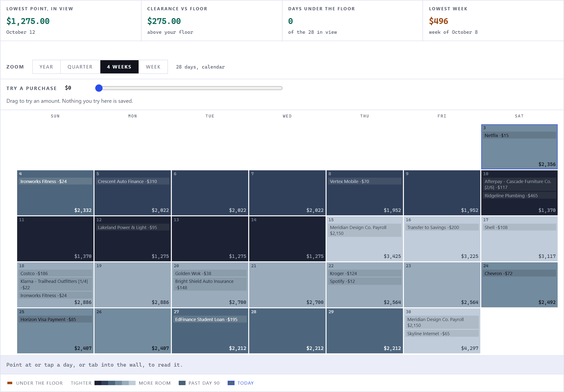The image size is (564, 392).
Task: Select Bright Shield Auto Insurance entry
Action: tap(210, 284)
